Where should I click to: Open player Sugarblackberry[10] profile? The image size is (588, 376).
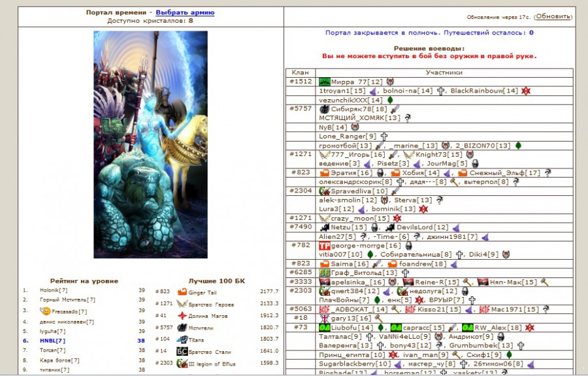pos(355,364)
